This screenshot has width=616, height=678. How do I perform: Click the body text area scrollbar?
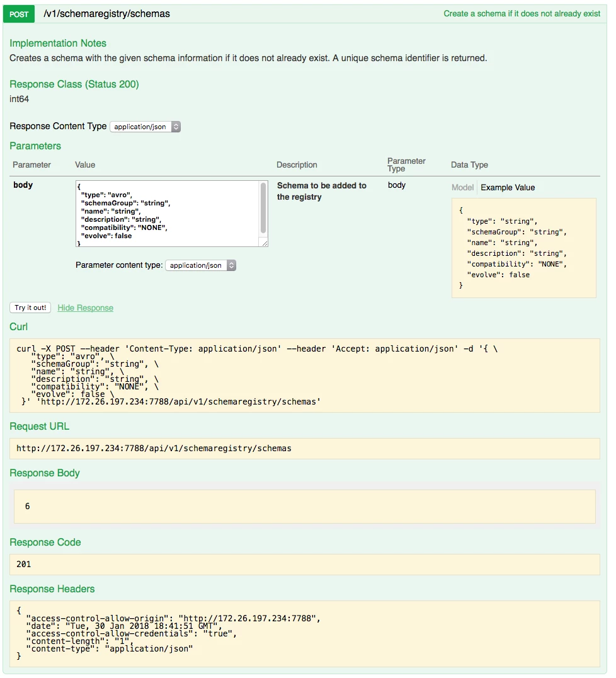point(263,209)
